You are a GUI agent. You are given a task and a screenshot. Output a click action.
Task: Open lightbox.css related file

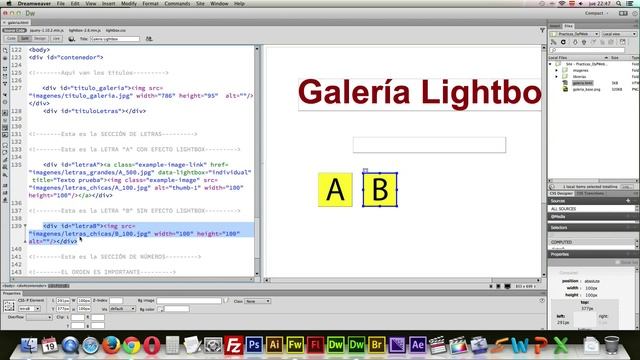[116, 30]
